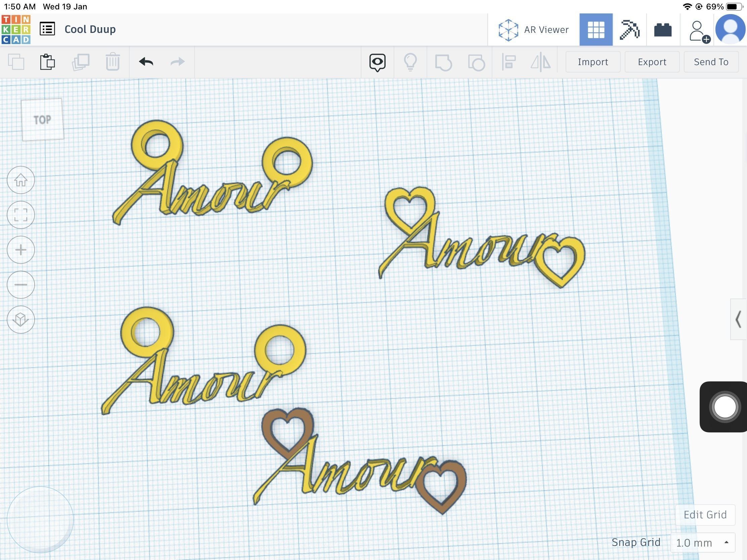
Task: Delete with the trash icon
Action: (x=113, y=62)
